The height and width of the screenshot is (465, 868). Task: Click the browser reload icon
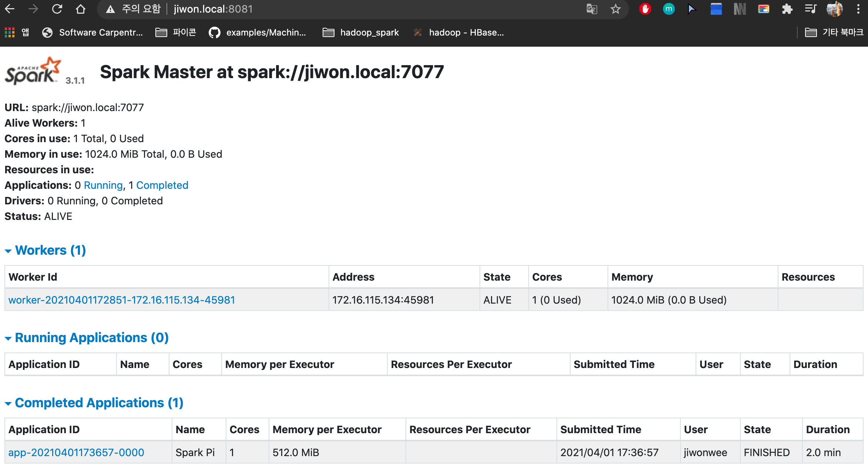click(57, 9)
